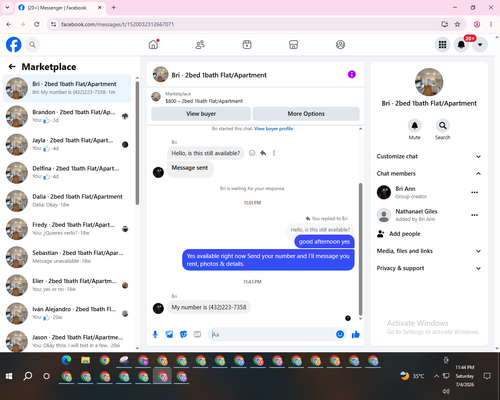React with emoji to 'Hello, is this still available?'

[252, 153]
